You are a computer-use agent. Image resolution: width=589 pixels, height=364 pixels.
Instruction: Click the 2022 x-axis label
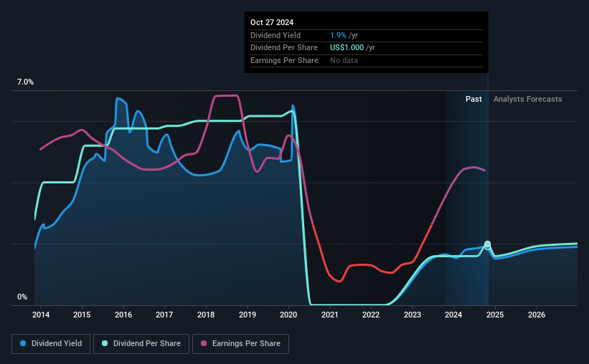[371, 315]
